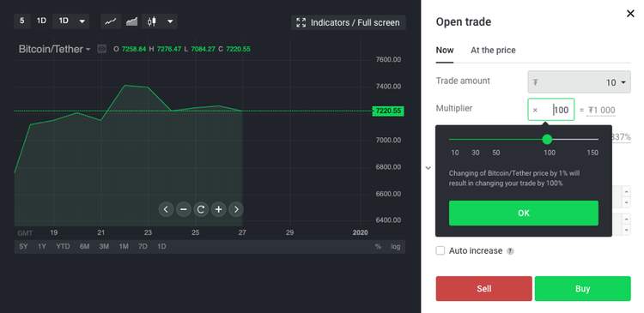Switch to the At the price tab
Viewport: 644px width, 313px height.
tap(493, 51)
